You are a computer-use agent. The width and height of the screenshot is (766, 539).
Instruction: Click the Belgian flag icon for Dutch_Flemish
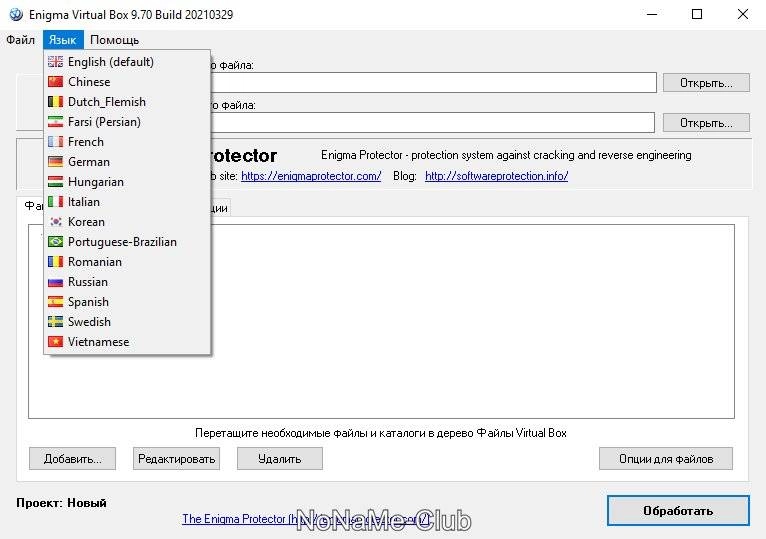55,102
